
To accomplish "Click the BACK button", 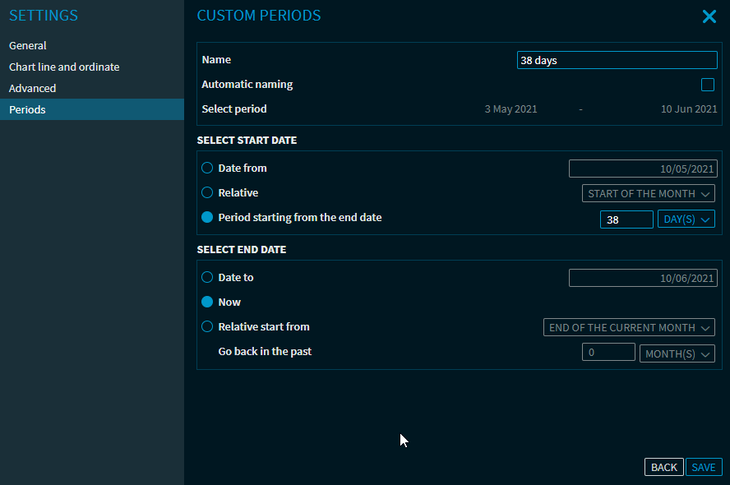I will pos(664,467).
